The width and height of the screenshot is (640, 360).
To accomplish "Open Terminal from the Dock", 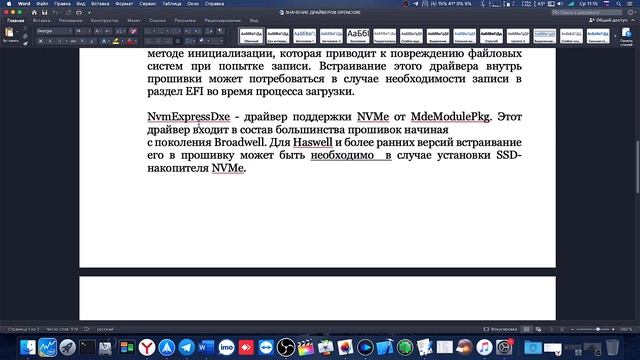I will 87,347.
